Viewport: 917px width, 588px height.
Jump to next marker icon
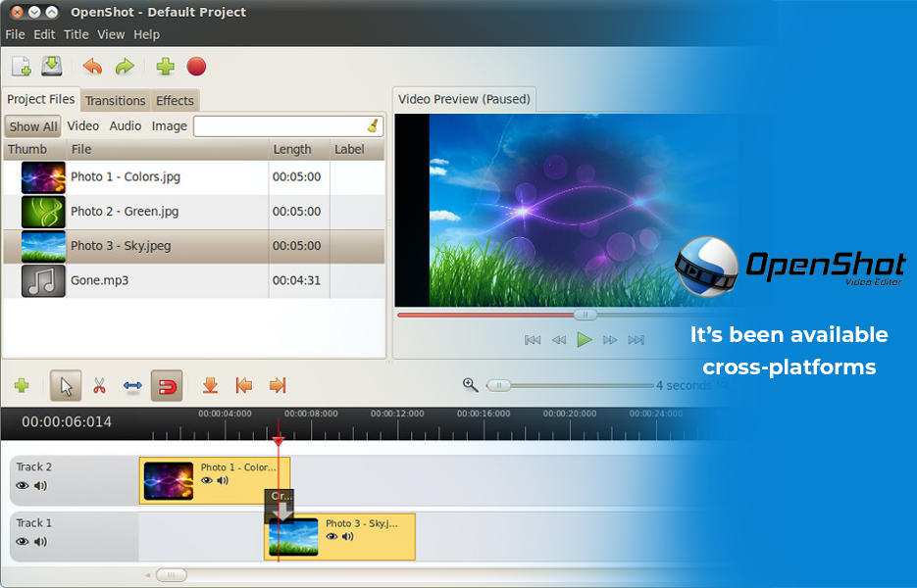click(x=278, y=386)
